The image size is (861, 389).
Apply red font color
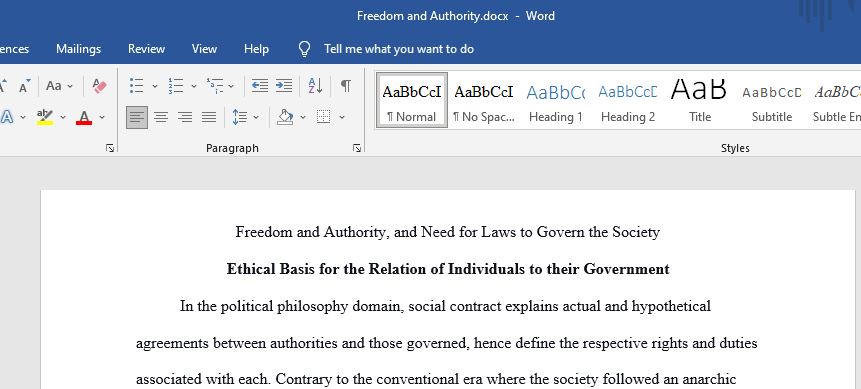click(x=84, y=117)
